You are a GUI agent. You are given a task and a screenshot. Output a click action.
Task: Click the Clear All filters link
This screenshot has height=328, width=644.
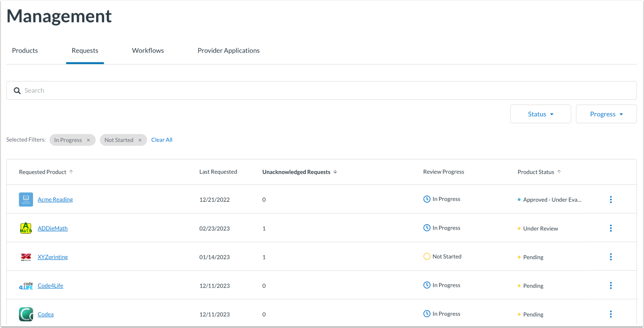coord(162,140)
